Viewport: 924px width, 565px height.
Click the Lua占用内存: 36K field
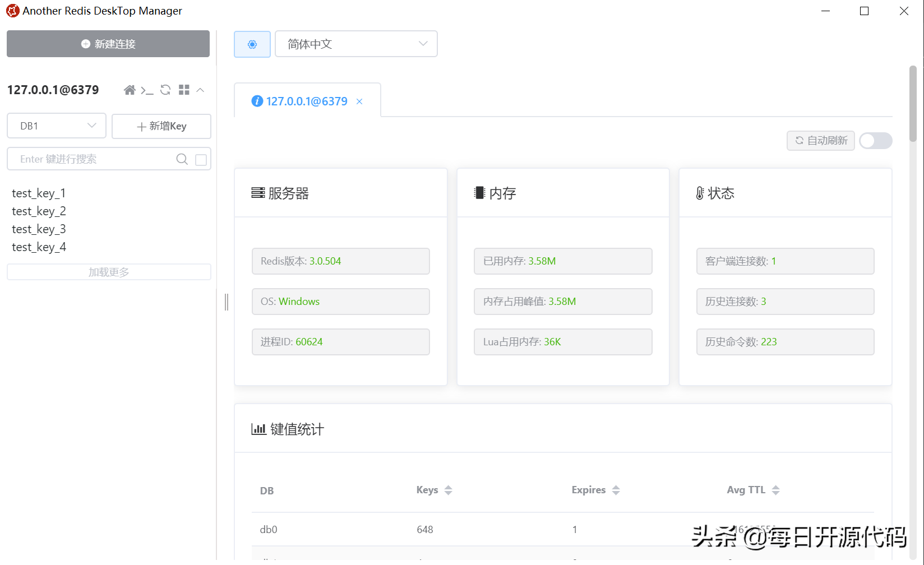pos(563,342)
